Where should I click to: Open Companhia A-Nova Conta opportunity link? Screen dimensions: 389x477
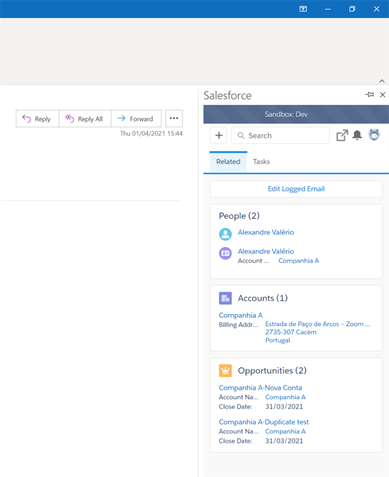point(260,388)
